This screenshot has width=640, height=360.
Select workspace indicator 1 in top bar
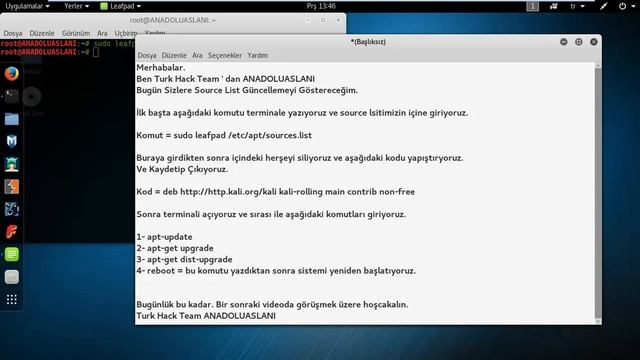tap(532, 6)
